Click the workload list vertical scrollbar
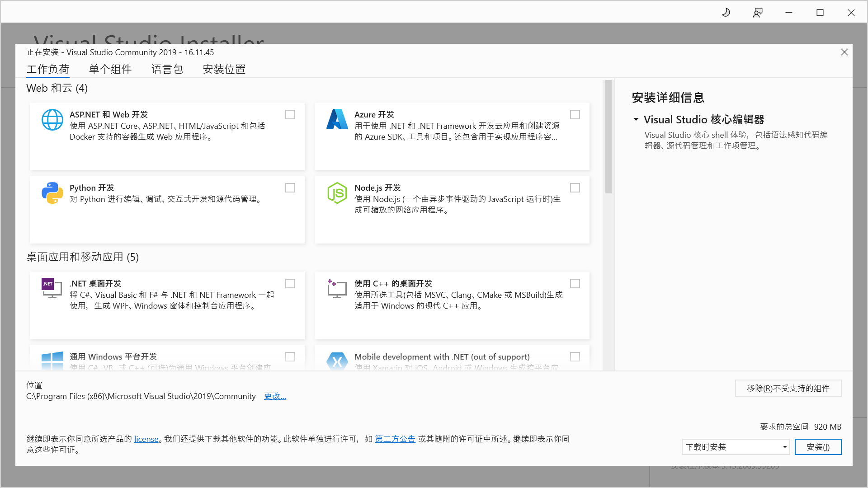This screenshot has height=488, width=868. click(x=609, y=137)
